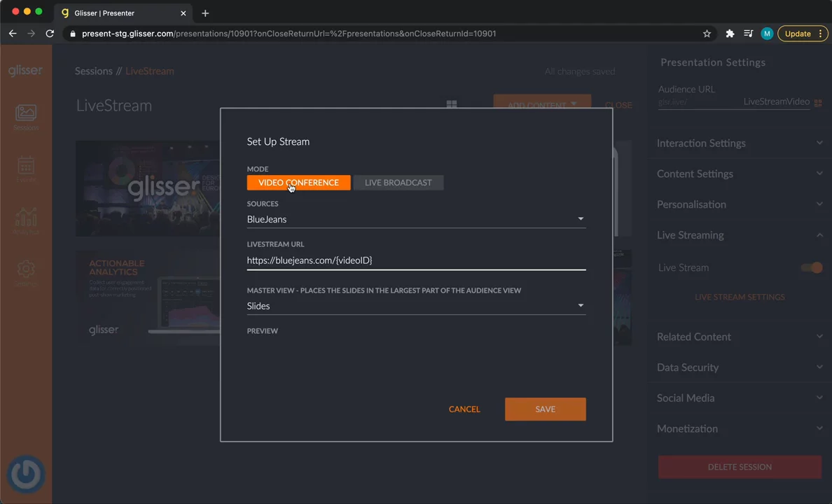832x504 pixels.
Task: Toggle the Live Stream switch
Action: tap(812, 267)
